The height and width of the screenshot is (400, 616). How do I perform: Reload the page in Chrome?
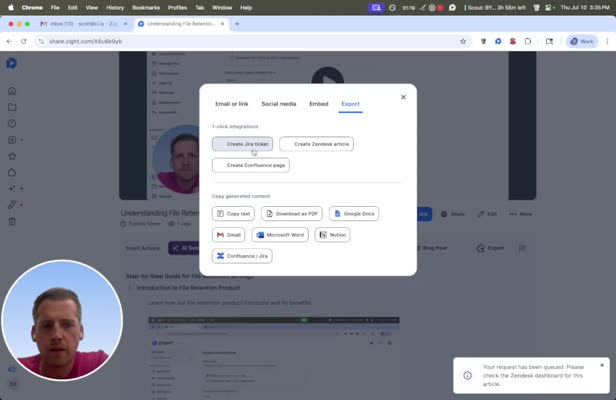point(24,41)
